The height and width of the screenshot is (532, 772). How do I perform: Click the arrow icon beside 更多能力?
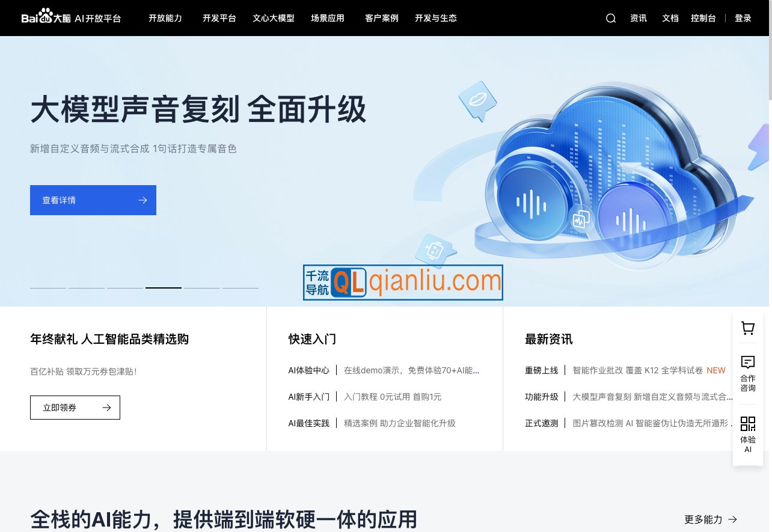coord(732,519)
